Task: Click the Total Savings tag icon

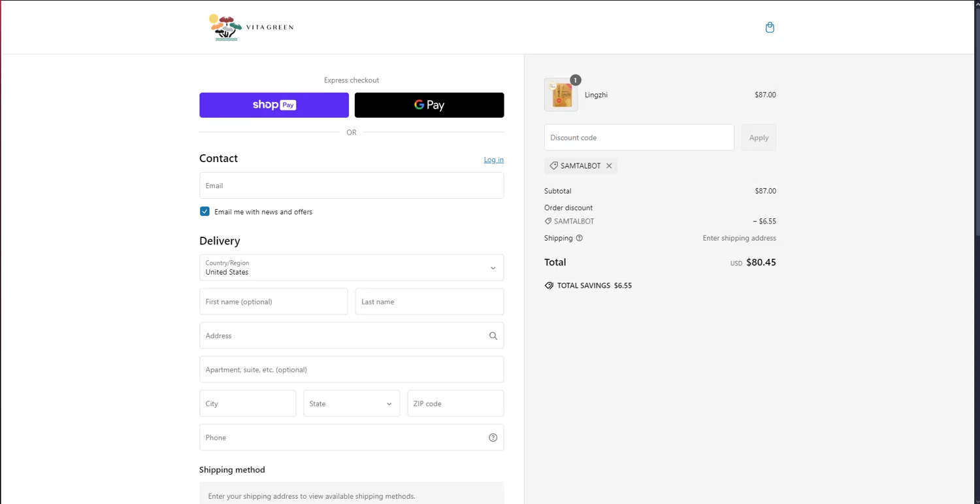Action: 549,286
